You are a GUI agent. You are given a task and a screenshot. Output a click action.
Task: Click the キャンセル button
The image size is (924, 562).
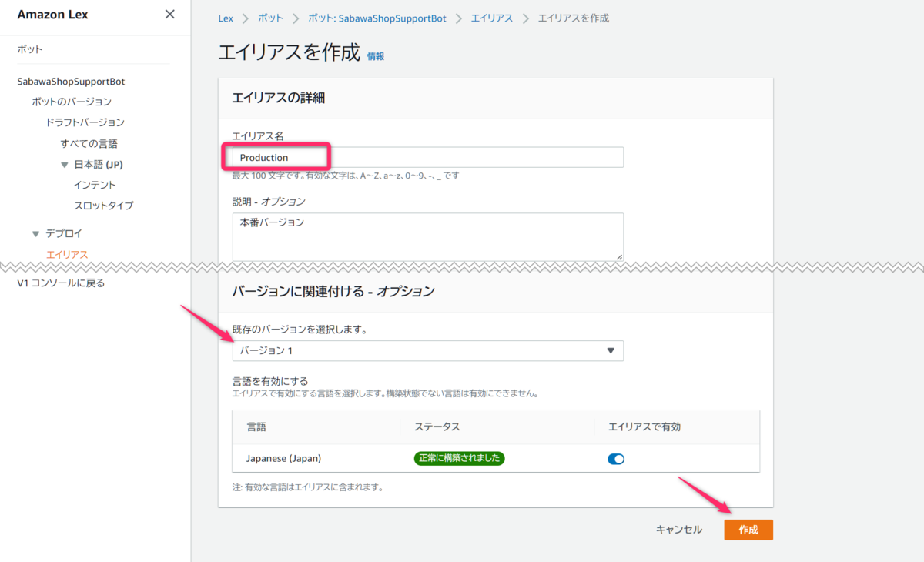point(679,530)
